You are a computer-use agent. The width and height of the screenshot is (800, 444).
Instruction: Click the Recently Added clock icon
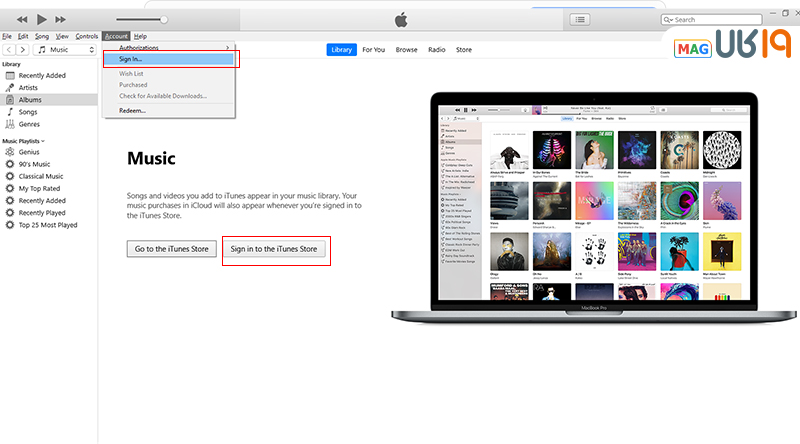tap(10, 76)
